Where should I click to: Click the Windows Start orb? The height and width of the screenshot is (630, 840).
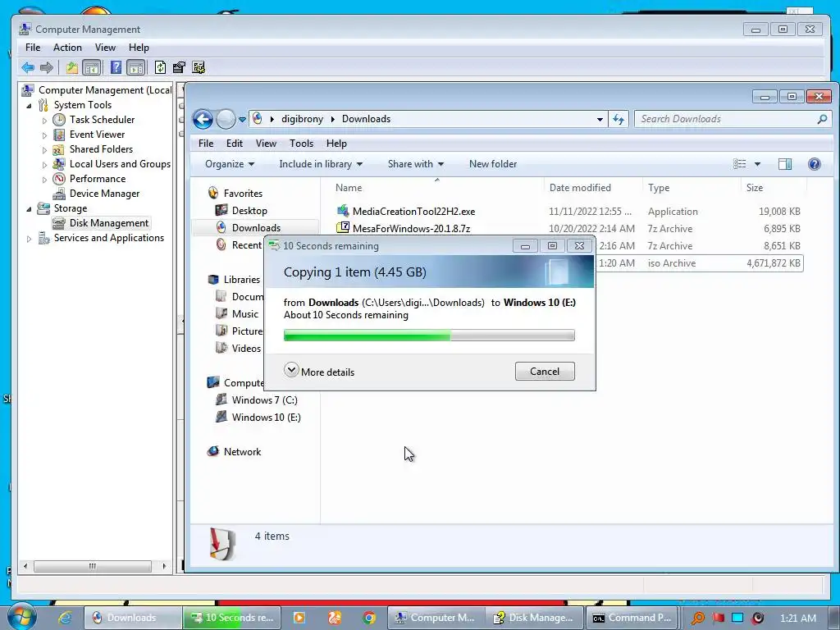(x=21, y=616)
